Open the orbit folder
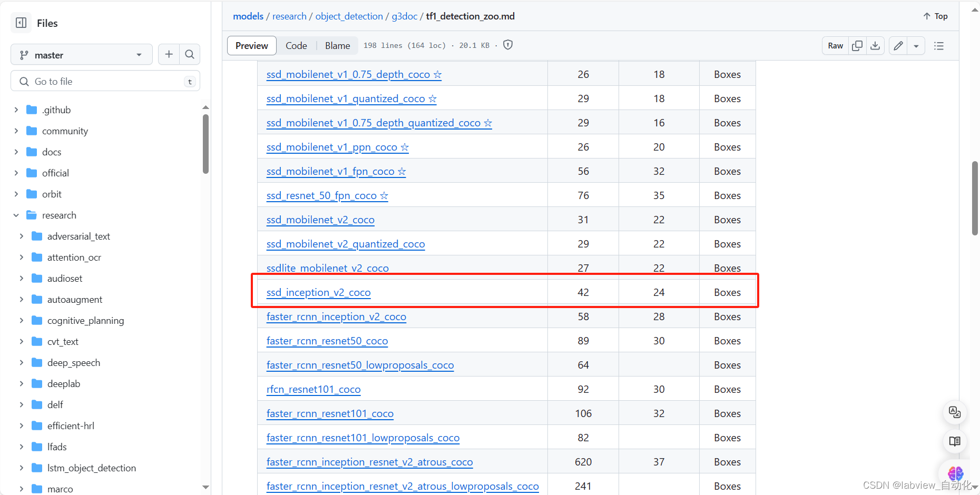This screenshot has height=495, width=980. (x=52, y=194)
